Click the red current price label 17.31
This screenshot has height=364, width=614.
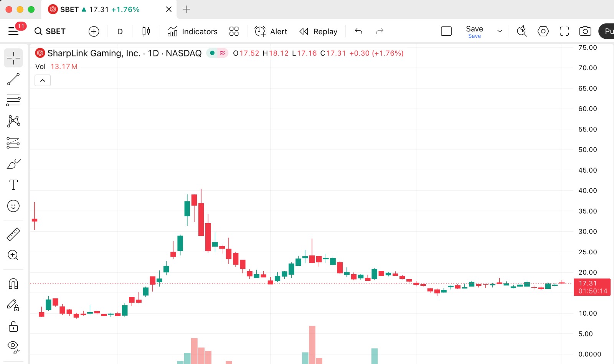click(592, 287)
